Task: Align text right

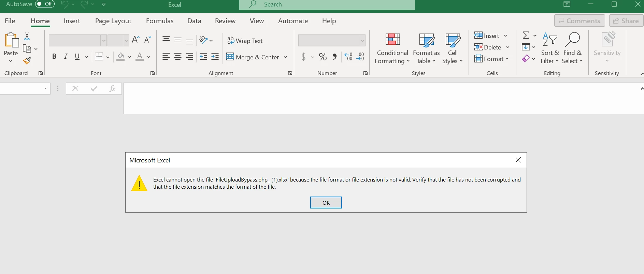Action: click(x=189, y=57)
